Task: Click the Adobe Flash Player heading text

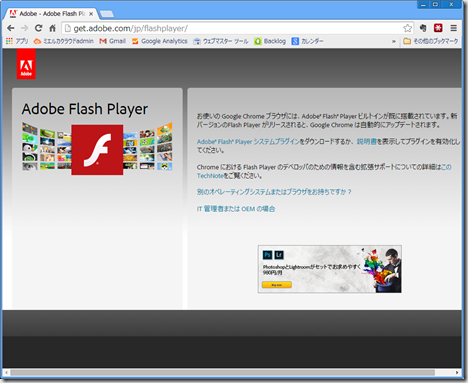Action: tap(85, 109)
